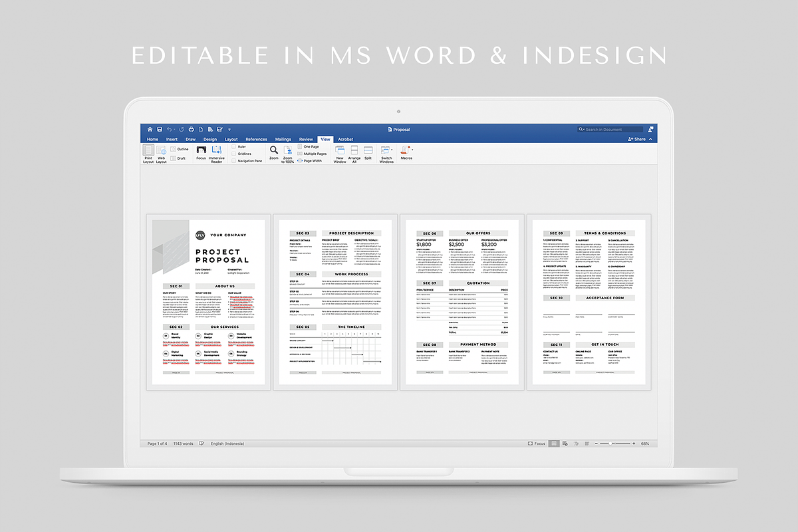The image size is (798, 532).
Task: Switch to Web Layout view
Action: (x=161, y=154)
